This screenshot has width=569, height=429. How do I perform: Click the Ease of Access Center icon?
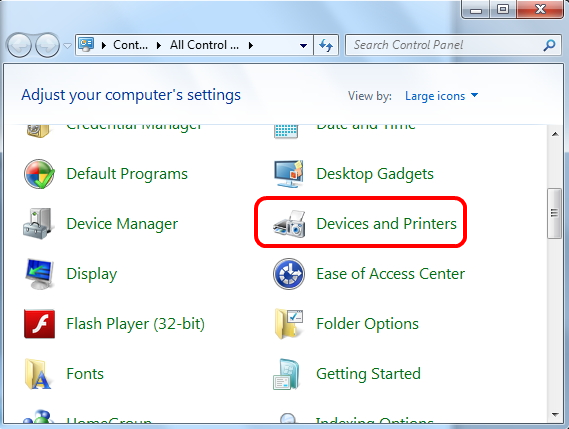(x=289, y=274)
